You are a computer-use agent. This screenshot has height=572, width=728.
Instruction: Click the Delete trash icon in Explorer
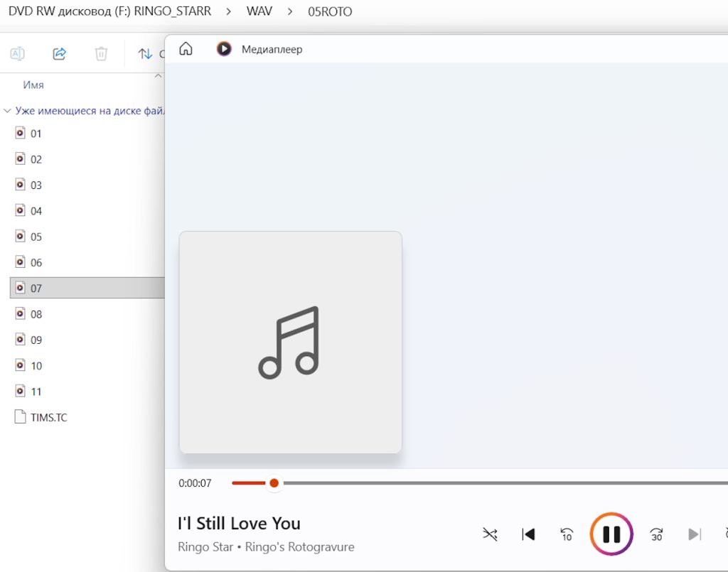tap(101, 54)
